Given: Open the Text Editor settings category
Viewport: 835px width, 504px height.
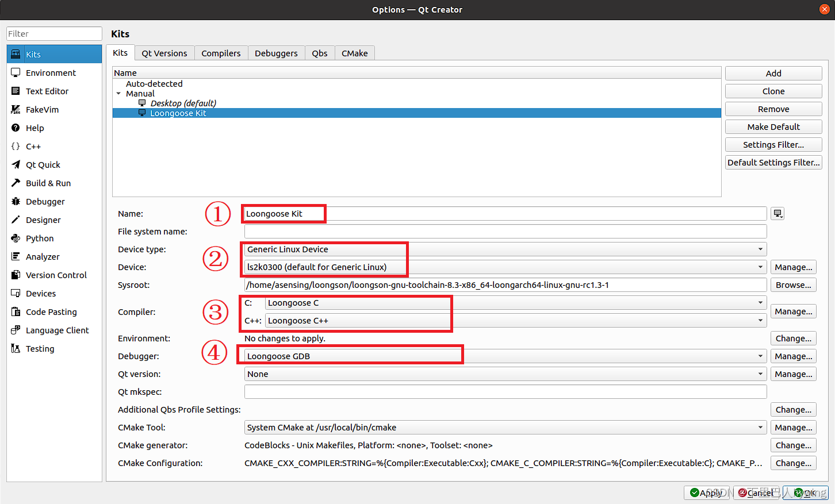Looking at the screenshot, I should [54, 91].
